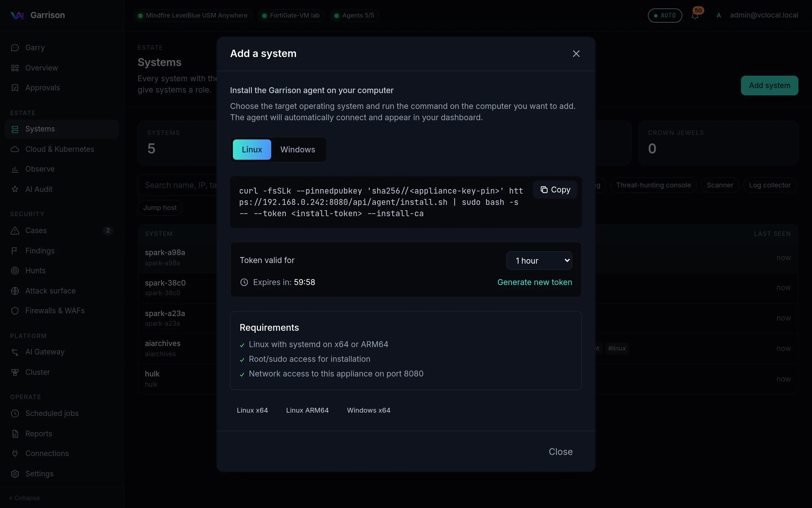Click the Add system button

(769, 85)
